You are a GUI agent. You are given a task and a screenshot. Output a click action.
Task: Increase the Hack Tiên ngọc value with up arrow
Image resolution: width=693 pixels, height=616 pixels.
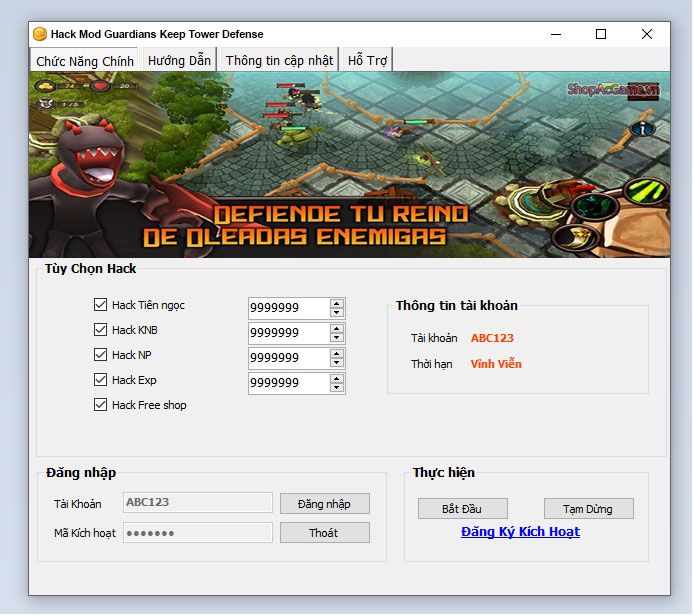point(337,304)
